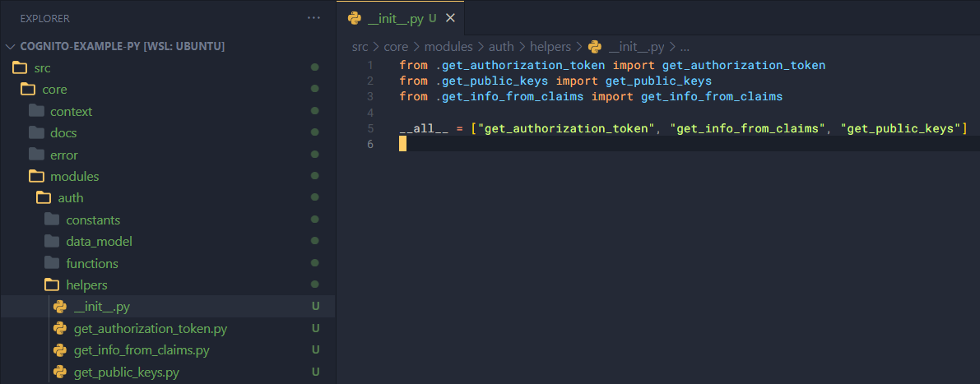Click Python icon beside get_public_keys.py file
Viewport: 980px width, 384px height.
point(60,372)
